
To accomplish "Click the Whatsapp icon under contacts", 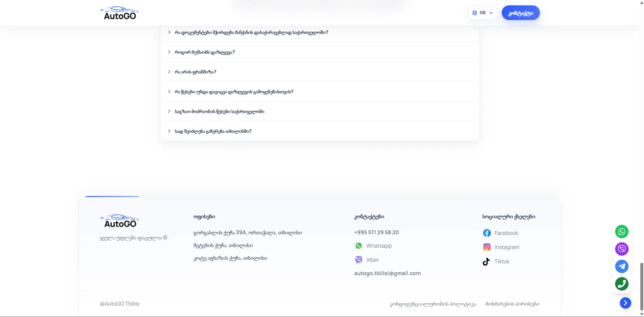I will (x=358, y=246).
